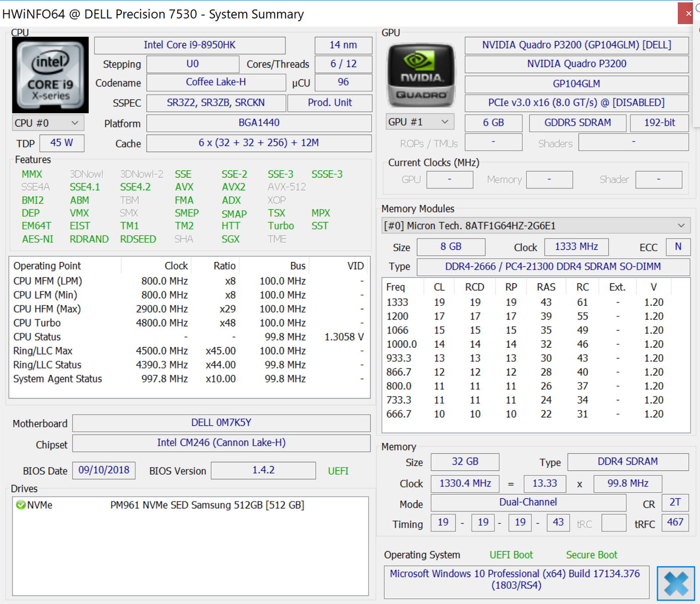Click the green NVMe drive status checkmark
This screenshot has height=604, width=700.
coord(21,505)
